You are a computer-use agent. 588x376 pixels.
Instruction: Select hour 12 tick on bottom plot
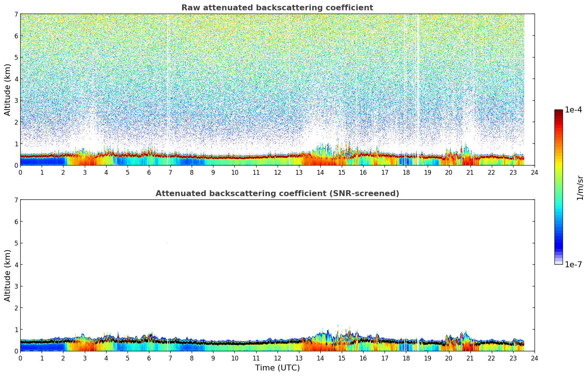pos(277,358)
